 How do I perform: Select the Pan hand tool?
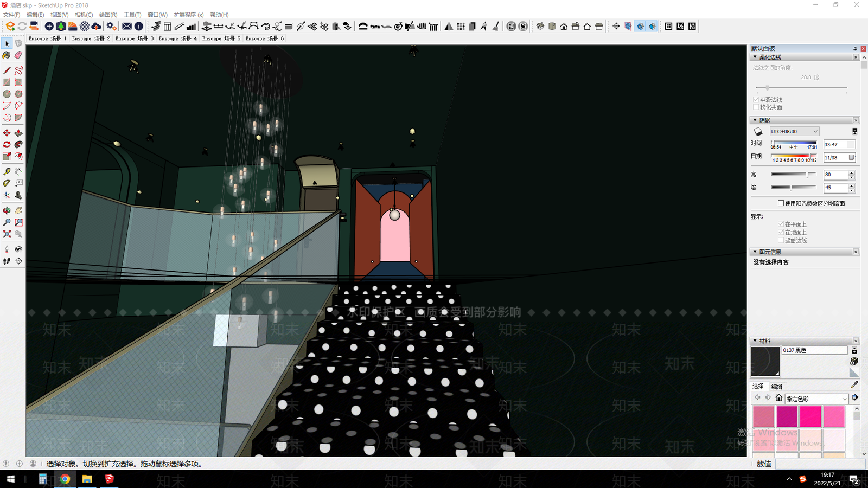coord(18,210)
